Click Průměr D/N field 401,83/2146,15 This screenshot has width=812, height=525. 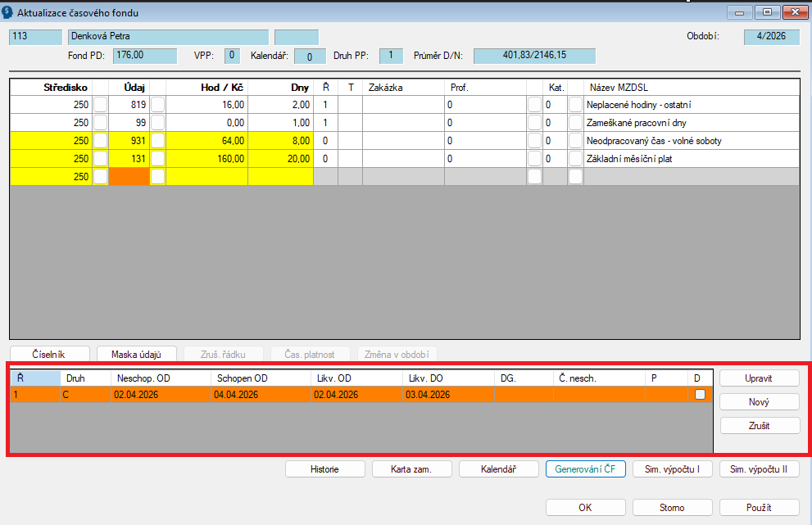[x=534, y=56]
